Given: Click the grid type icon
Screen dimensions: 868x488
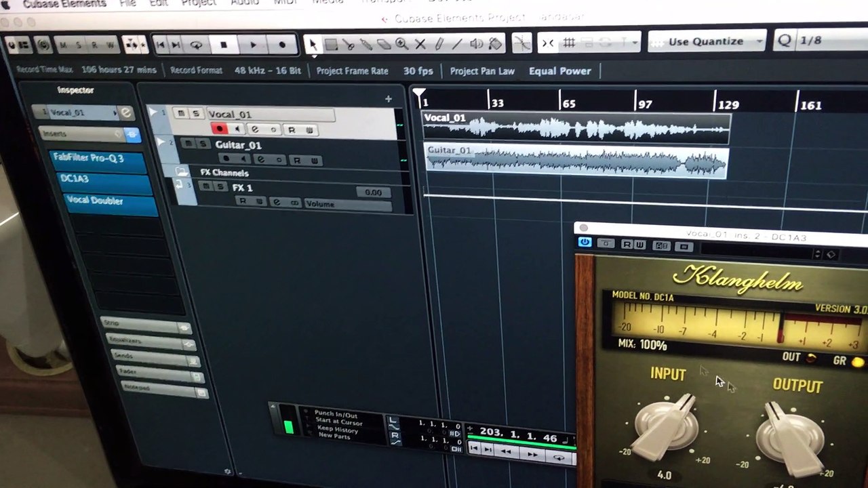Looking at the screenshot, I should [570, 43].
